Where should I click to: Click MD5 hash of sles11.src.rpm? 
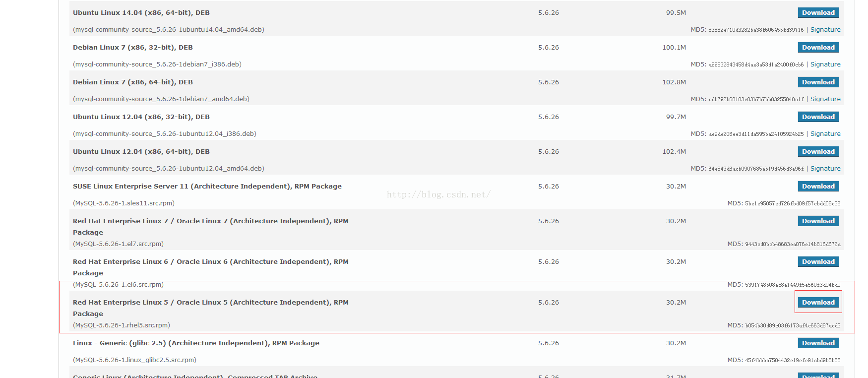point(793,203)
